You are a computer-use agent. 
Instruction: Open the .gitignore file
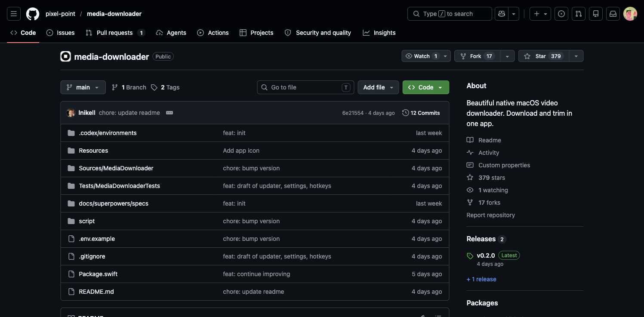coord(92,256)
